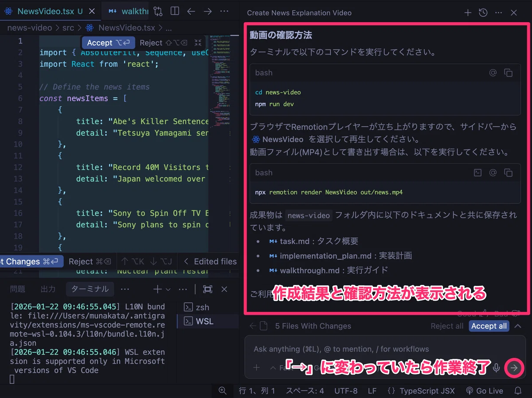The height and width of the screenshot is (398, 532).
Task: Change the UTF-8 encoding
Action: [x=346, y=391]
